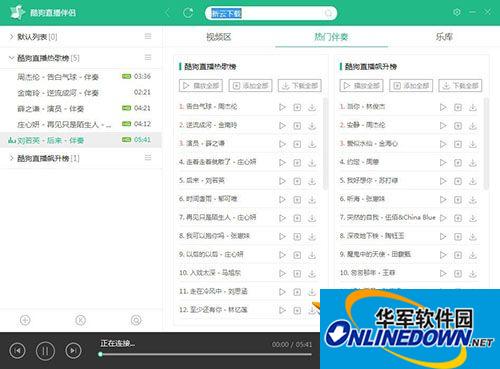Switch to the 视频区 tab

[219, 37]
